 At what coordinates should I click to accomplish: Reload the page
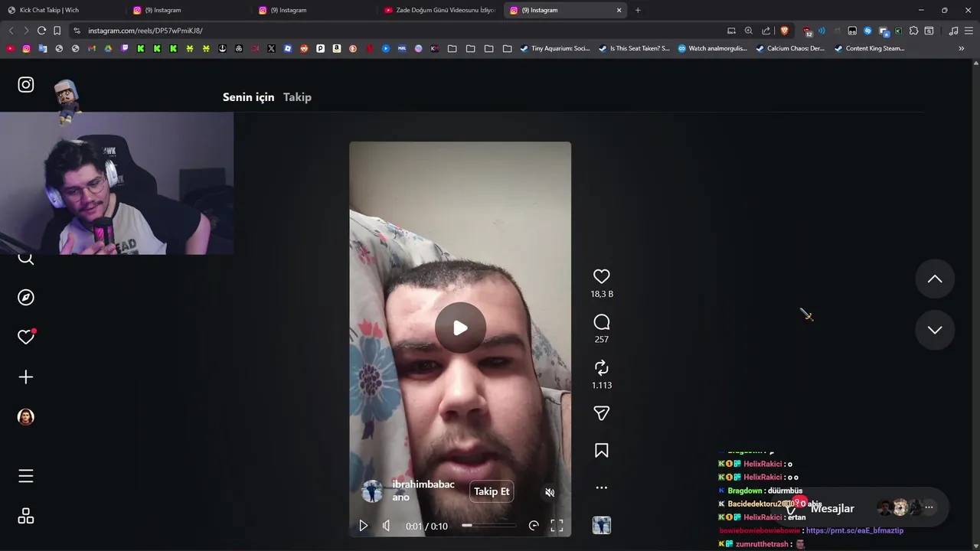[41, 31]
